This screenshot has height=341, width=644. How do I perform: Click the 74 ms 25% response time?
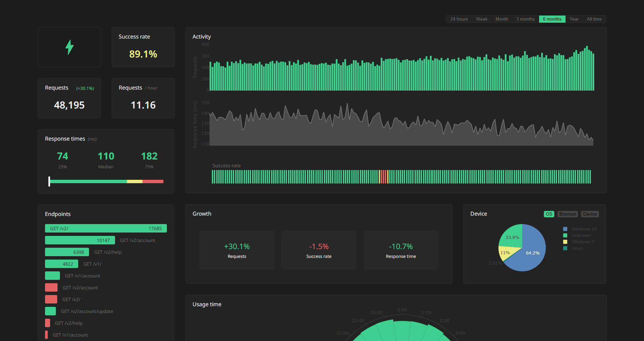pos(63,156)
